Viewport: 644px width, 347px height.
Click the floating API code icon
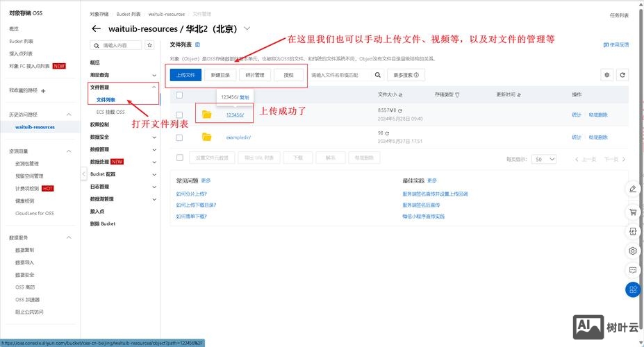click(633, 231)
